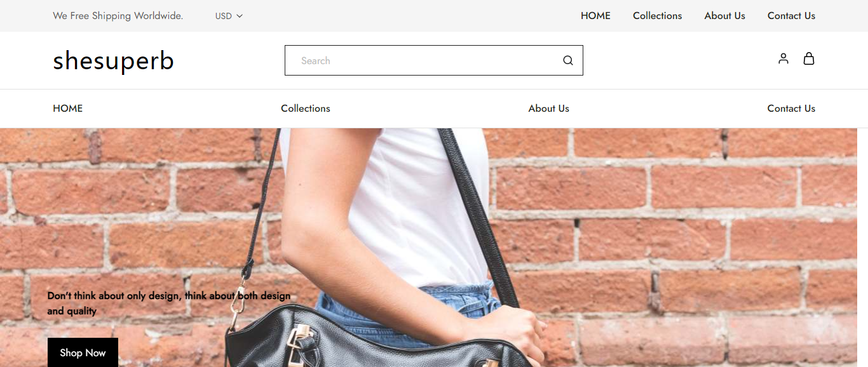
Task: Click the design and quality tagline text
Action: tap(169, 304)
